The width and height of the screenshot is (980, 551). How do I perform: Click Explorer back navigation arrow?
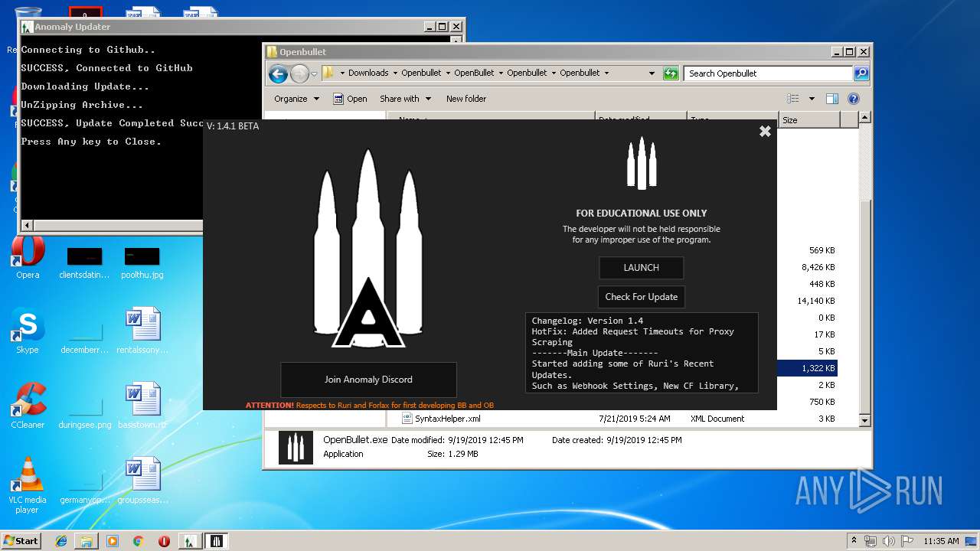point(279,73)
